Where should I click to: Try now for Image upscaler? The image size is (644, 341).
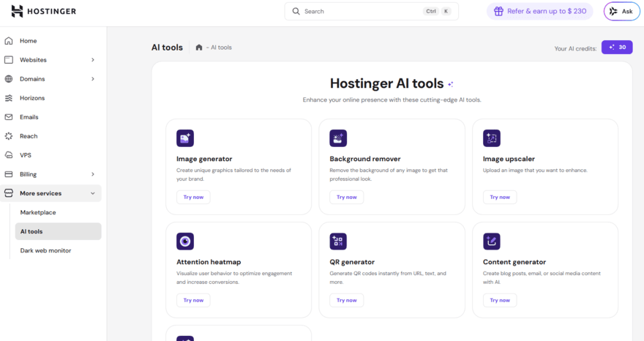(500, 197)
